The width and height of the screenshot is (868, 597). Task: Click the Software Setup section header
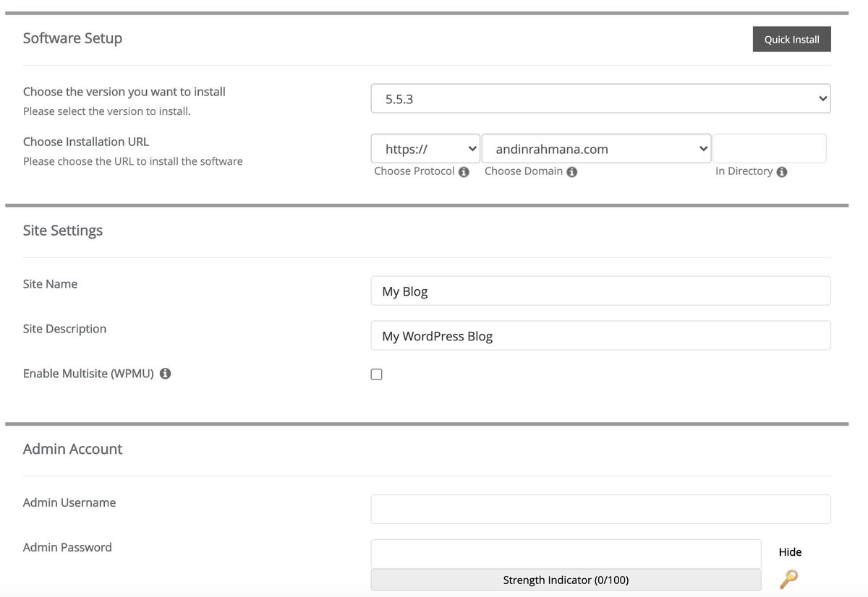tap(72, 38)
